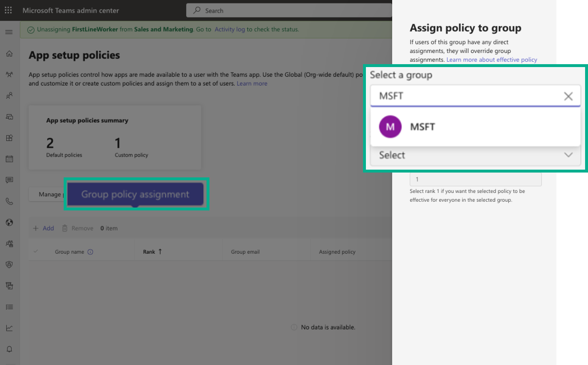Open the Notifications bell icon in sidebar

click(x=9, y=349)
